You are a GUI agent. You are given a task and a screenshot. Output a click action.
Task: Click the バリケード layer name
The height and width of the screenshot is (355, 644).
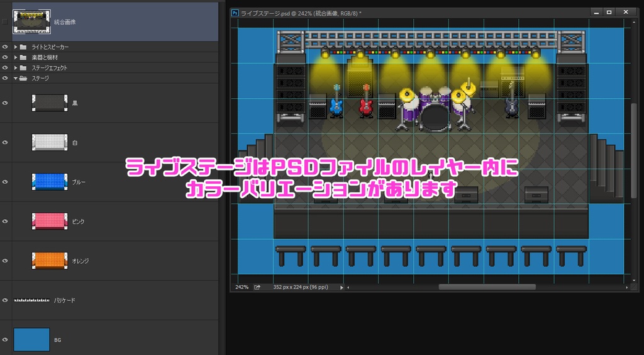pyautogui.click(x=65, y=300)
